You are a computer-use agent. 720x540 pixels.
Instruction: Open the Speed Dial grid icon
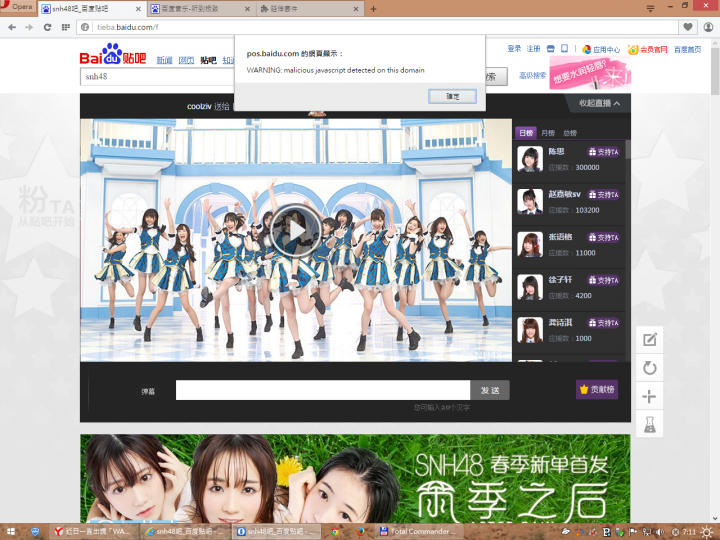tap(66, 27)
